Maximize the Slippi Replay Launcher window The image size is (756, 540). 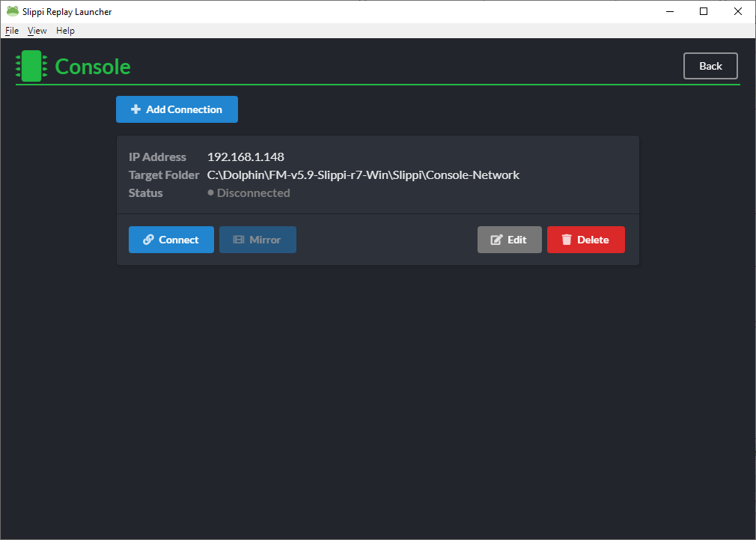click(704, 11)
